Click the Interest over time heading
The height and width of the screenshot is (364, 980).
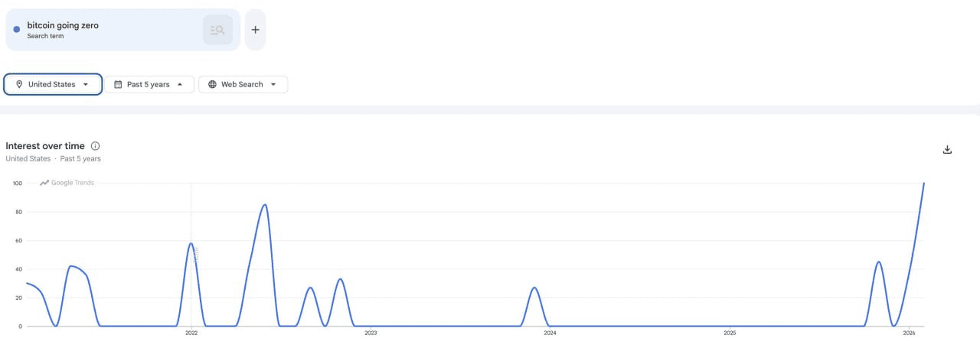(x=45, y=146)
